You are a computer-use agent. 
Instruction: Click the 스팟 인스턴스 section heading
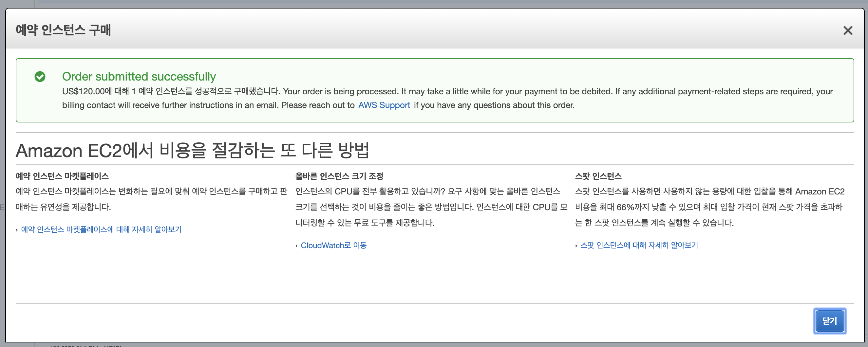[x=598, y=176]
